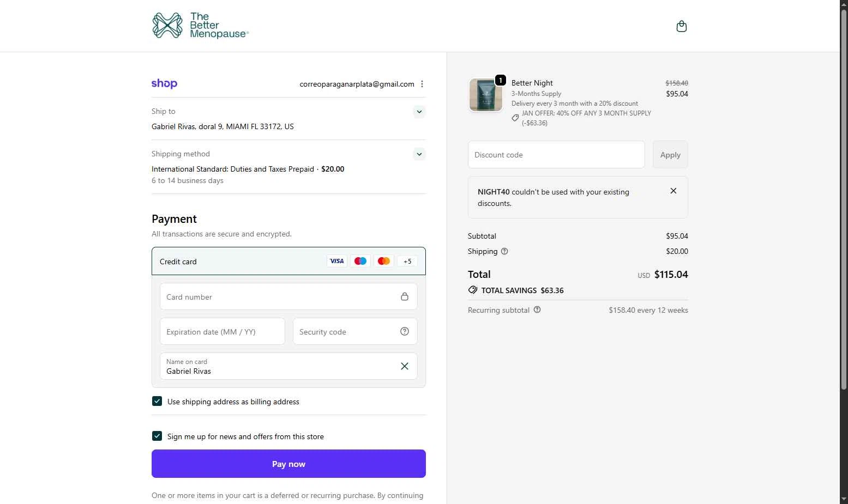Image resolution: width=848 pixels, height=504 pixels.
Task: Open the shopping bag cart icon
Action: coord(681,26)
